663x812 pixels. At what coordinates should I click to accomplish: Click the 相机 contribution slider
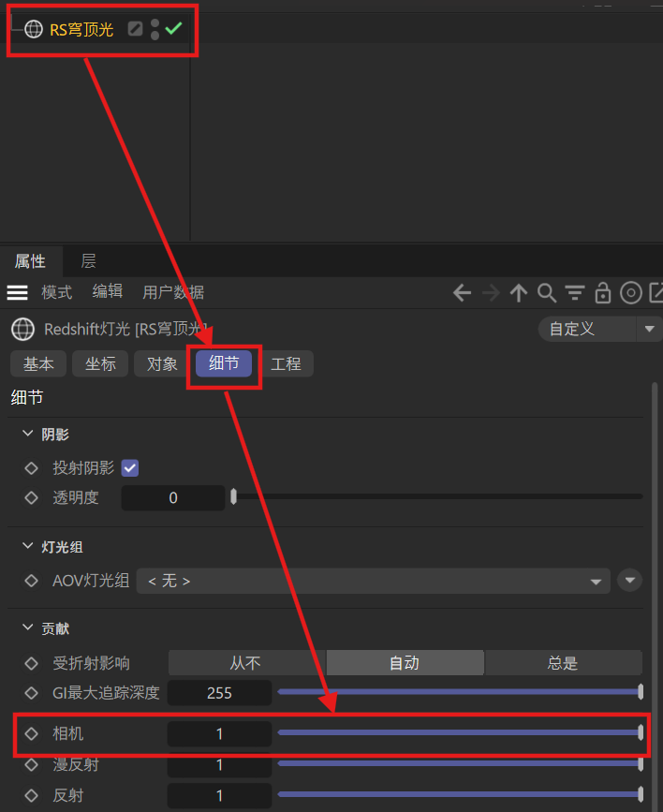tap(460, 732)
